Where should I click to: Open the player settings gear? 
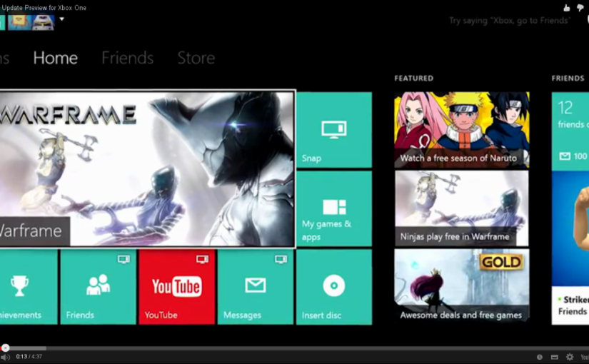[570, 357]
